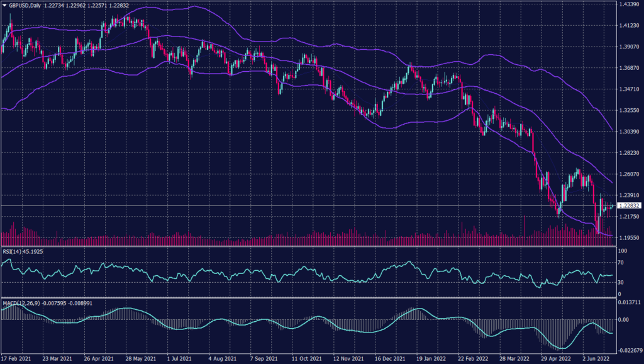Click the OHLC value 1.22734 in chart header
644x364 pixels.
pyautogui.click(x=54, y=4)
